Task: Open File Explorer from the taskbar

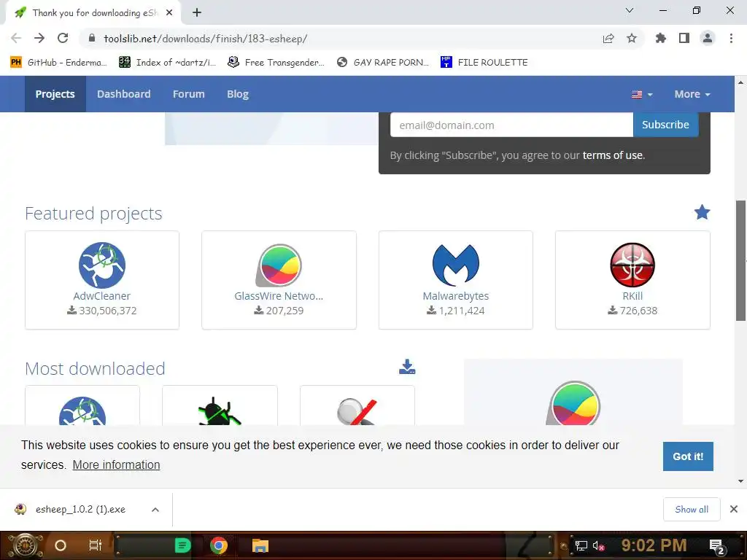Action: click(260, 545)
